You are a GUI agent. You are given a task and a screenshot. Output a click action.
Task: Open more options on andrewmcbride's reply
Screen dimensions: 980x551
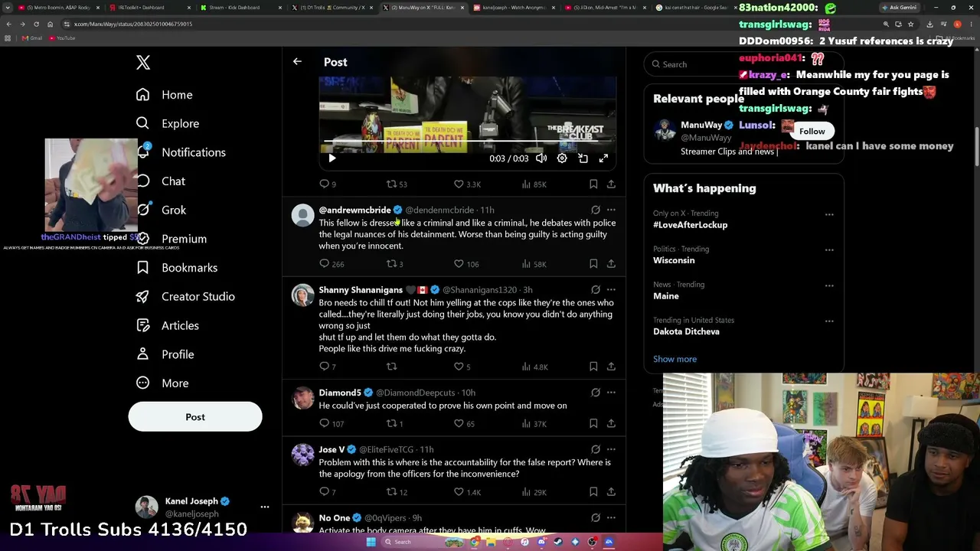611,210
